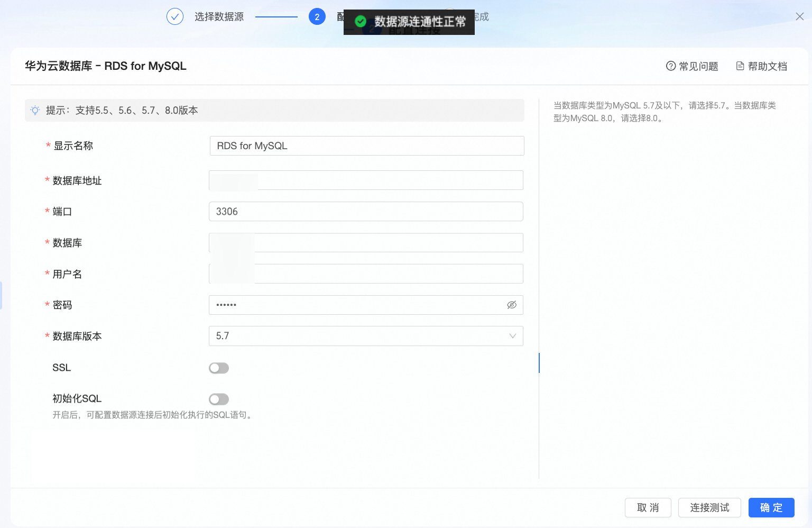The image size is (812, 528).
Task: Focus the 端口 field showing 3306
Action: coord(366,212)
